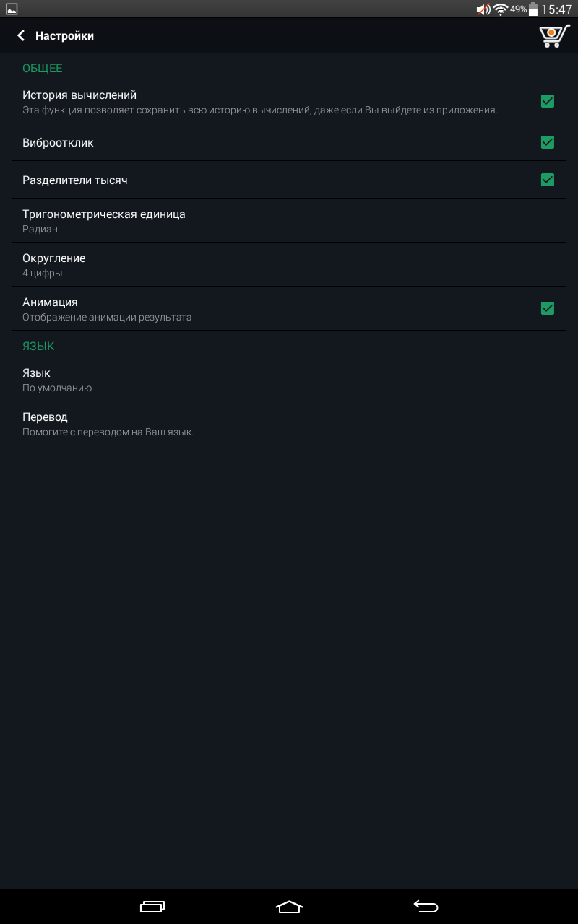Image resolution: width=578 pixels, height=924 pixels.
Task: Tap the clock showing 15:47
Action: [556, 9]
